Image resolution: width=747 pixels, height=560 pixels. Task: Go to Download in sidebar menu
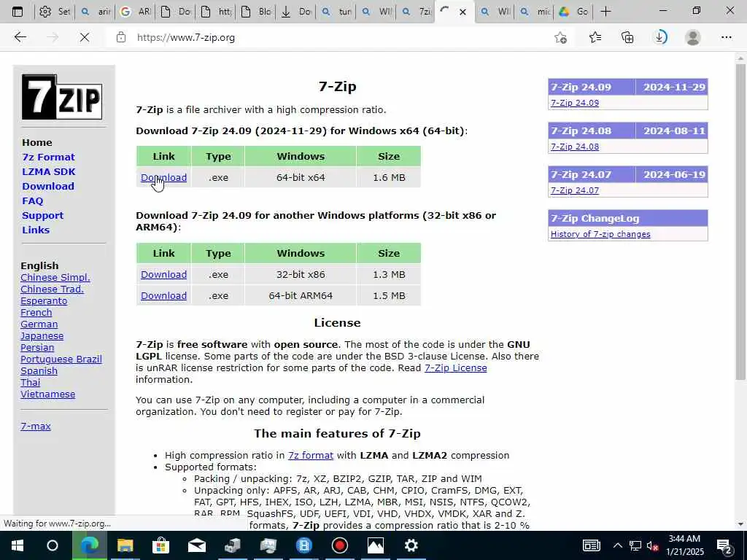(47, 186)
